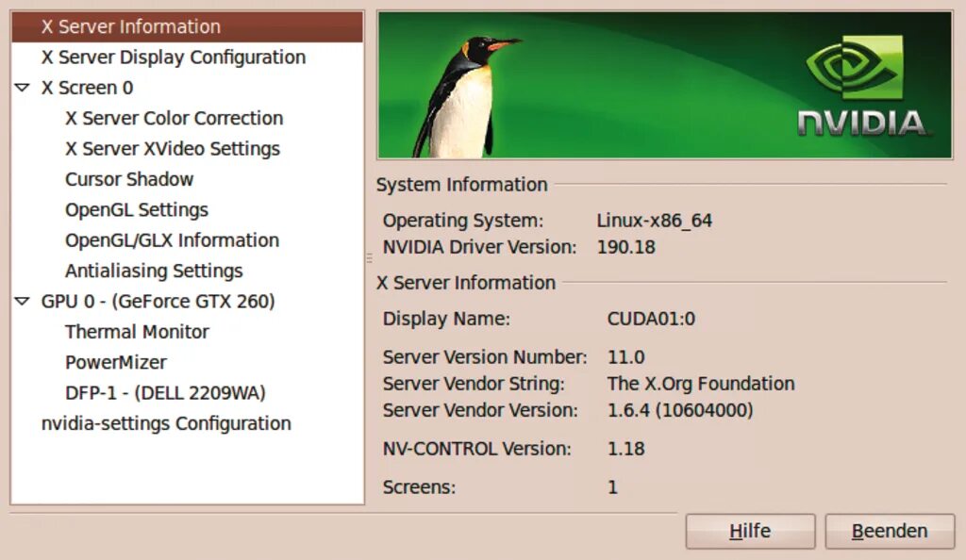
Task: Click the Server Vendor String label
Action: pos(474,384)
